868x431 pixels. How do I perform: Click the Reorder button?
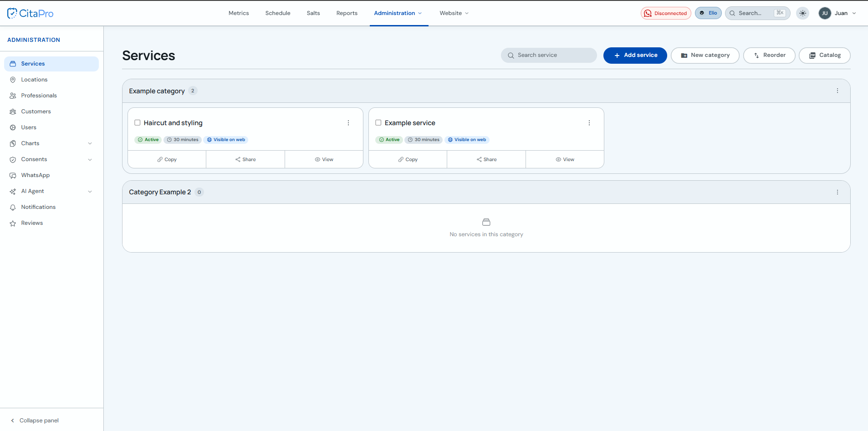click(x=769, y=55)
